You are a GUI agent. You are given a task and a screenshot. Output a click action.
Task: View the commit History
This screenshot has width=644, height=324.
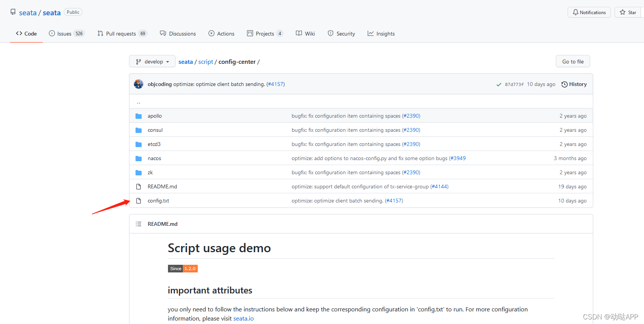[574, 84]
